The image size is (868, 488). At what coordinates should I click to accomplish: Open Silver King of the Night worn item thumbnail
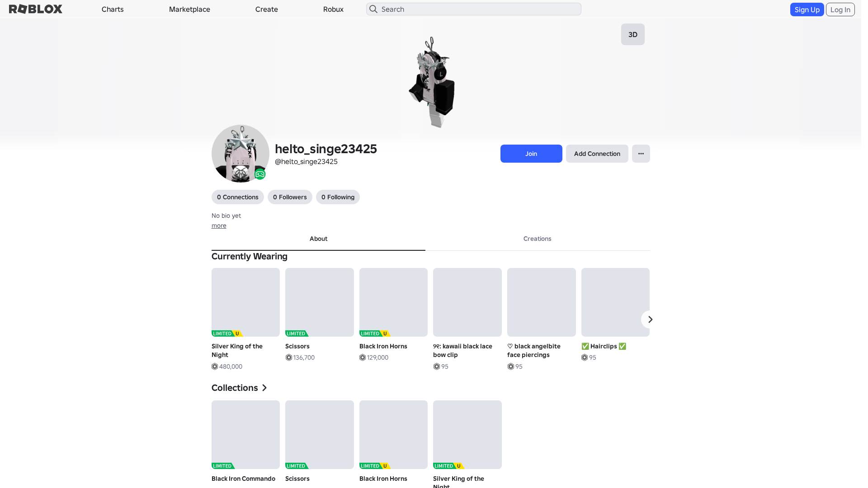(x=245, y=302)
